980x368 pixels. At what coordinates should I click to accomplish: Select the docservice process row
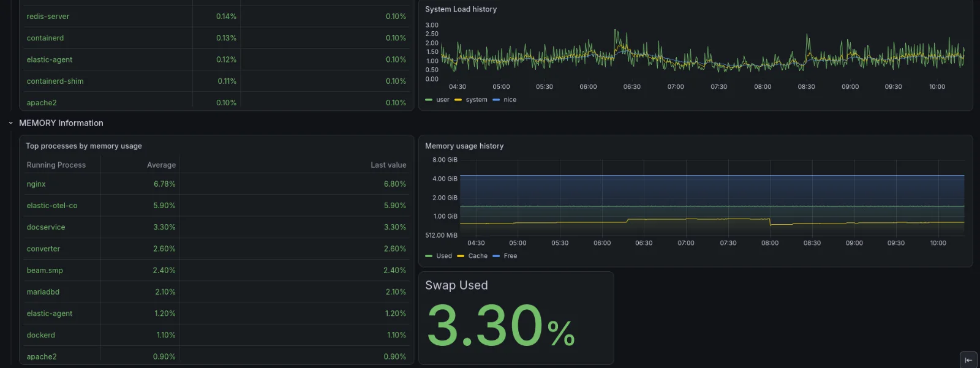coord(217,227)
